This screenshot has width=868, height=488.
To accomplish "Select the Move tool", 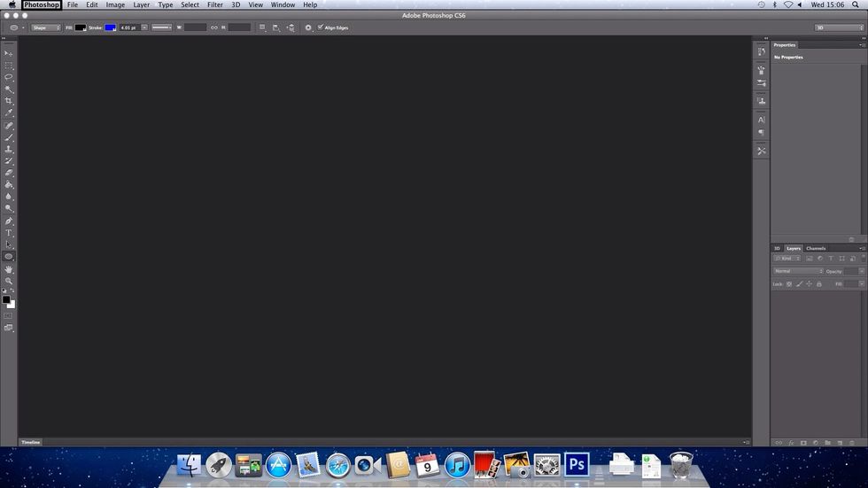I will pos(8,53).
